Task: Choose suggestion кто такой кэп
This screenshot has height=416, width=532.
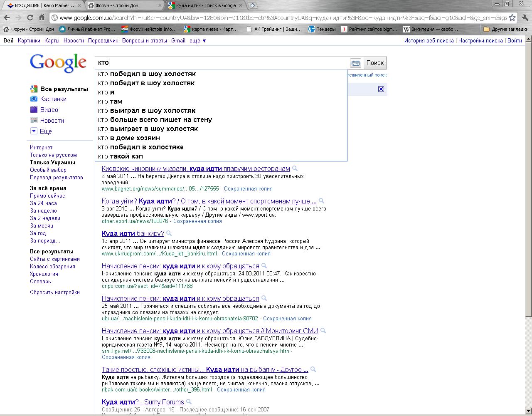Action: 221,156
